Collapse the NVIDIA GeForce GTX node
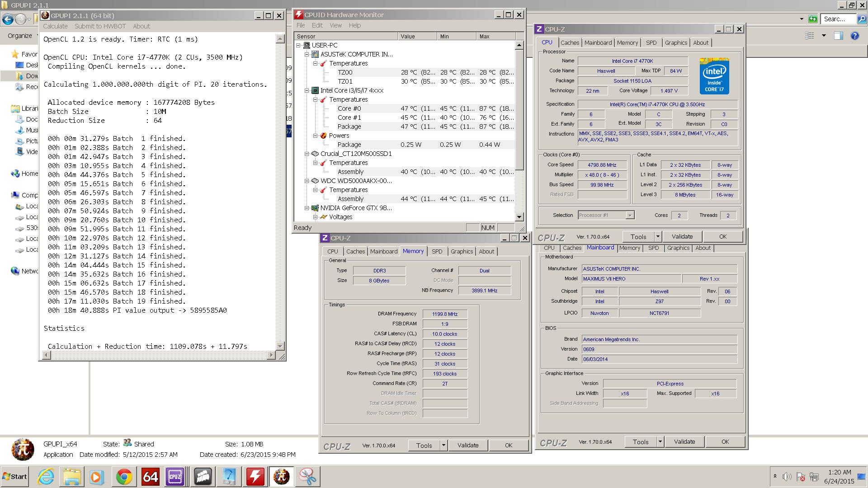Image resolution: width=868 pixels, height=488 pixels. pyautogui.click(x=307, y=208)
